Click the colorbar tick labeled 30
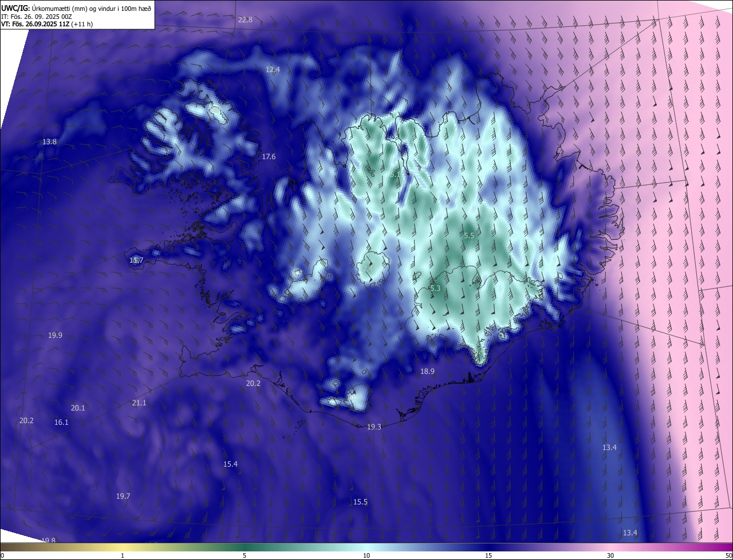Viewport: 733px width, 560px height. tap(610, 555)
